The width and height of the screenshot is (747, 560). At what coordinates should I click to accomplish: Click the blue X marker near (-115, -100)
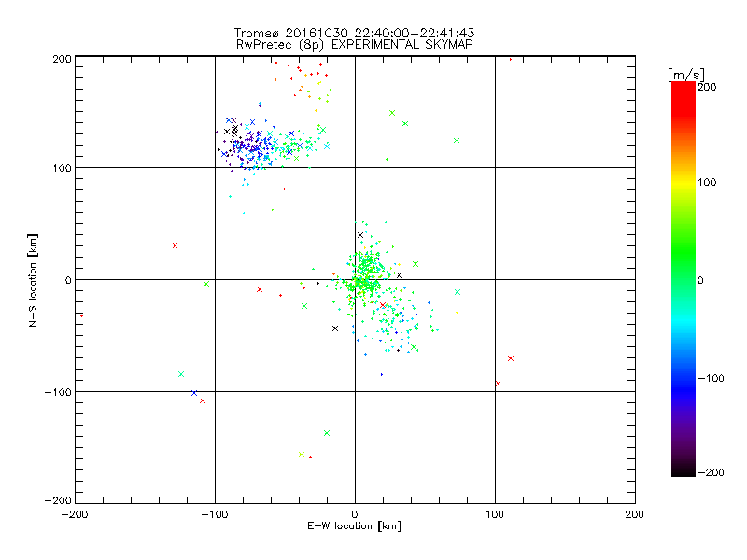[194, 393]
